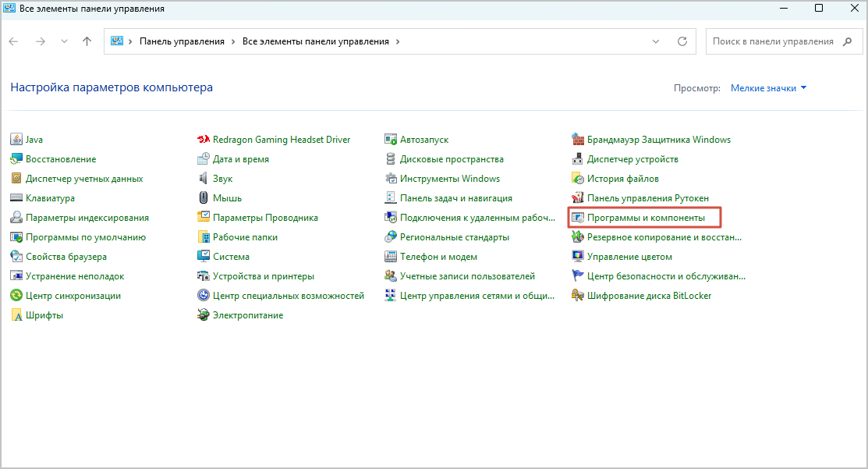Click the Java icon
Screen dimensions: 868x469
click(16, 140)
